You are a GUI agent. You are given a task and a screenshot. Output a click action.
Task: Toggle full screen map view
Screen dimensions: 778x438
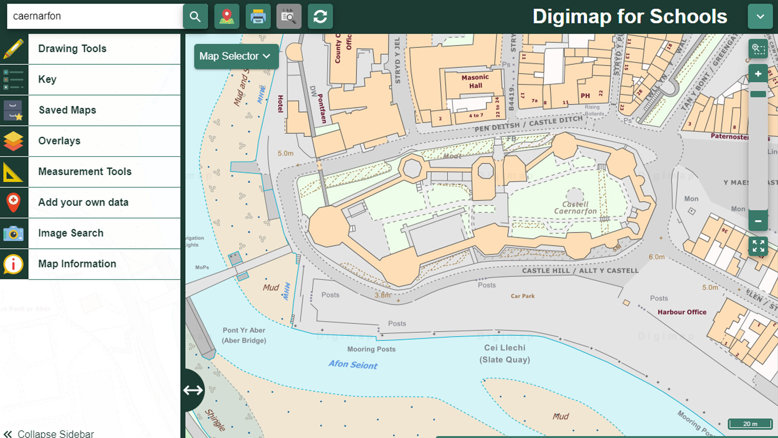click(758, 246)
